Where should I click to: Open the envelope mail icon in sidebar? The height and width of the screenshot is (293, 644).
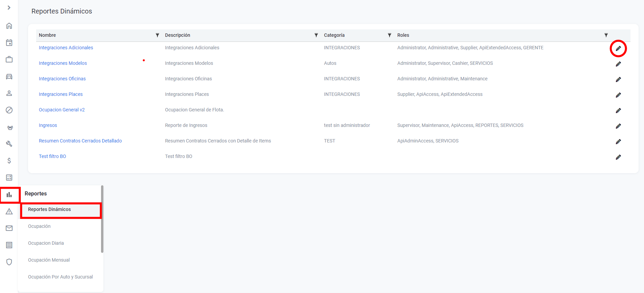[9, 229]
